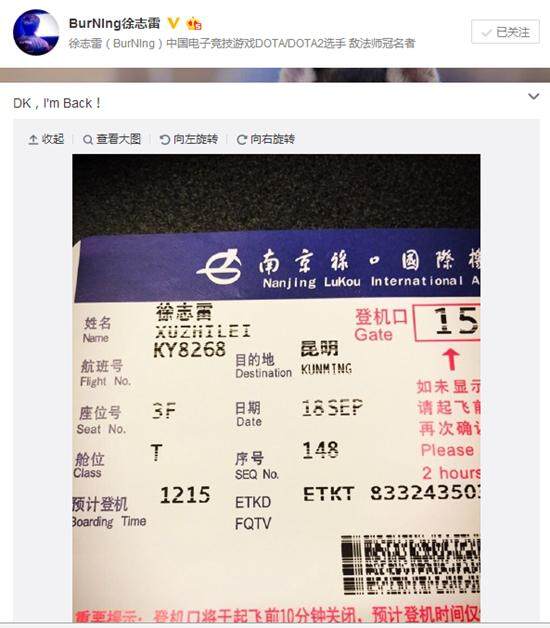Click the clockwise rotate arrow icon

[242, 140]
